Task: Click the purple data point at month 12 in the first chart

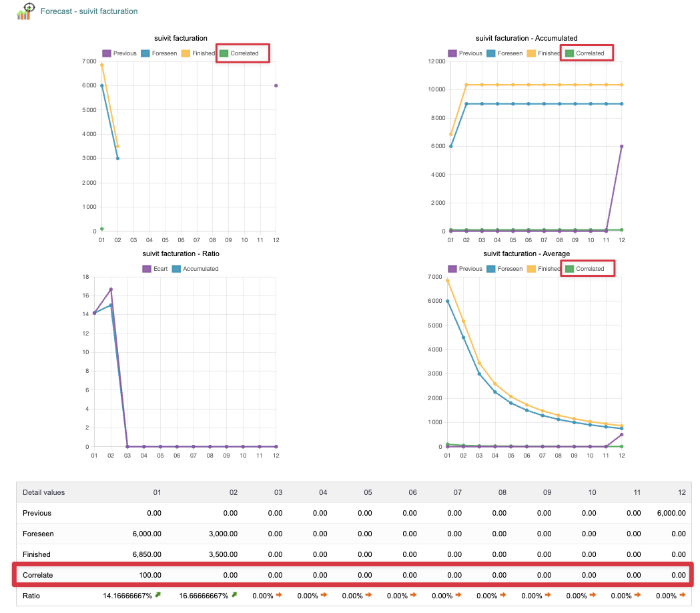Action: click(x=276, y=85)
